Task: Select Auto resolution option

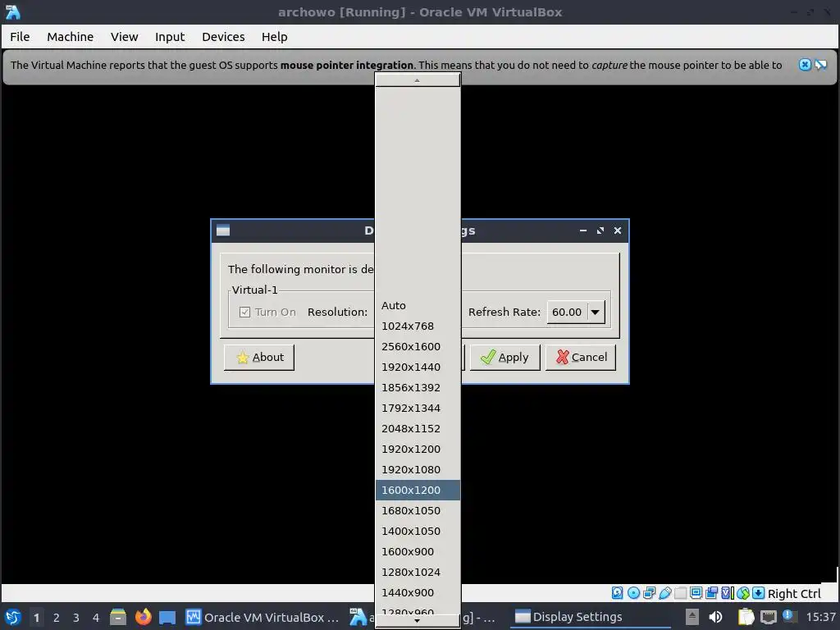Action: click(x=418, y=305)
